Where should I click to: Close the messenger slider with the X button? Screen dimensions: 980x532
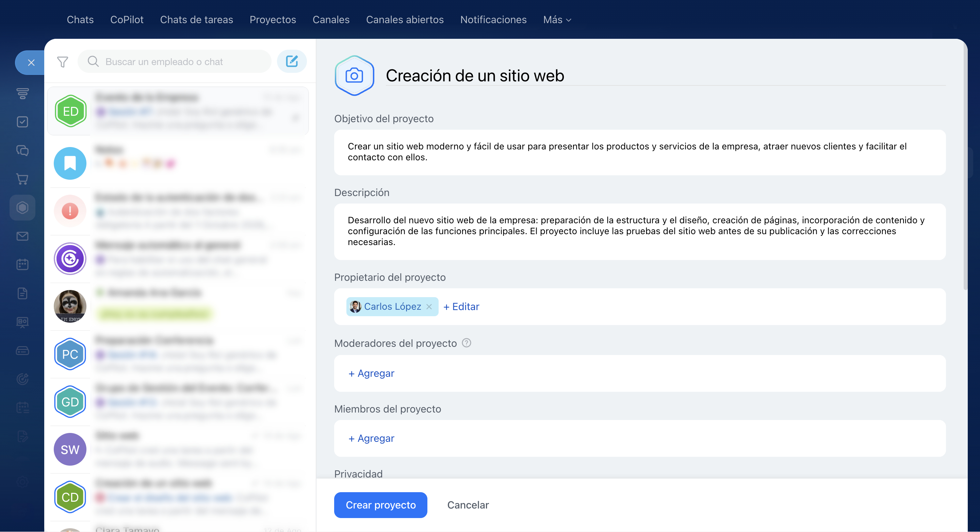coord(31,62)
